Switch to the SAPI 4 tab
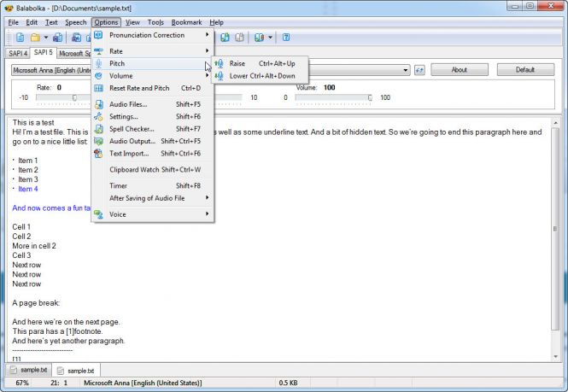 [16, 53]
